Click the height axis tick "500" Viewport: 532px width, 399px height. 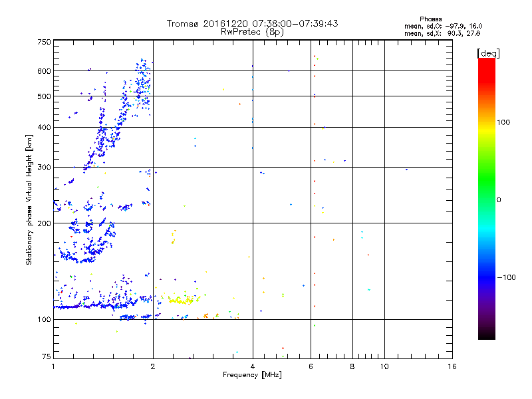point(44,96)
